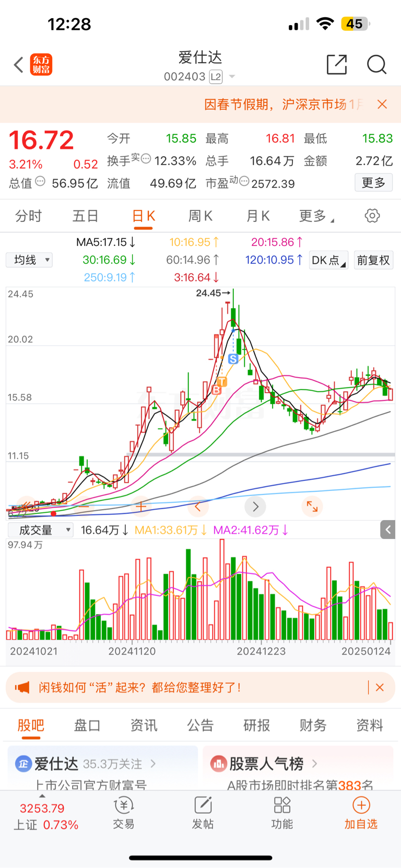Select the 月K chart tab

pos(258,216)
